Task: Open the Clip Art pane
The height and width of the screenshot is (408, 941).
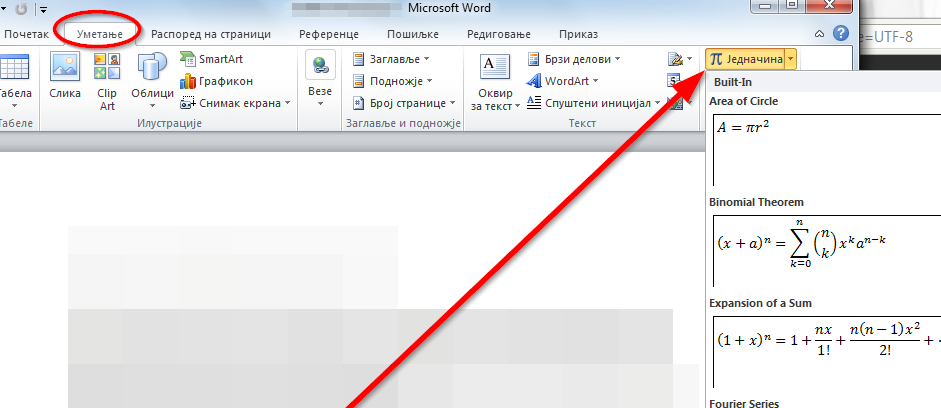Action: pos(107,78)
